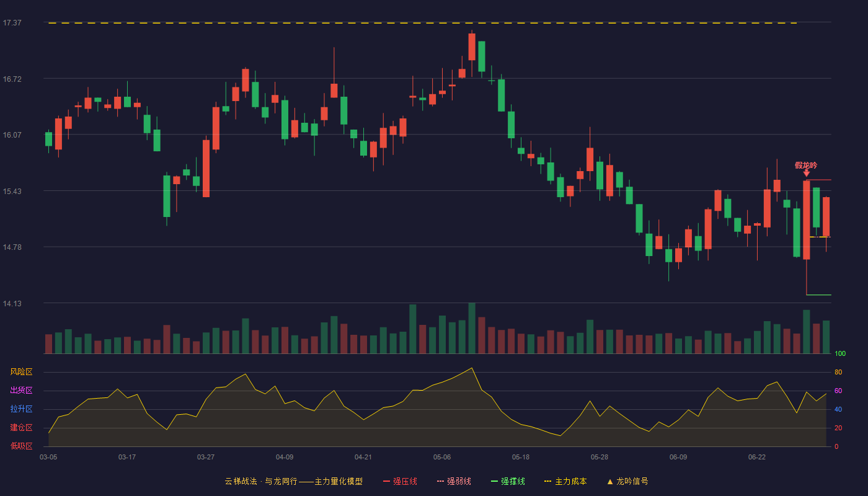Click the 14.13 price axis label
This screenshot has width=868, height=496.
coord(12,304)
